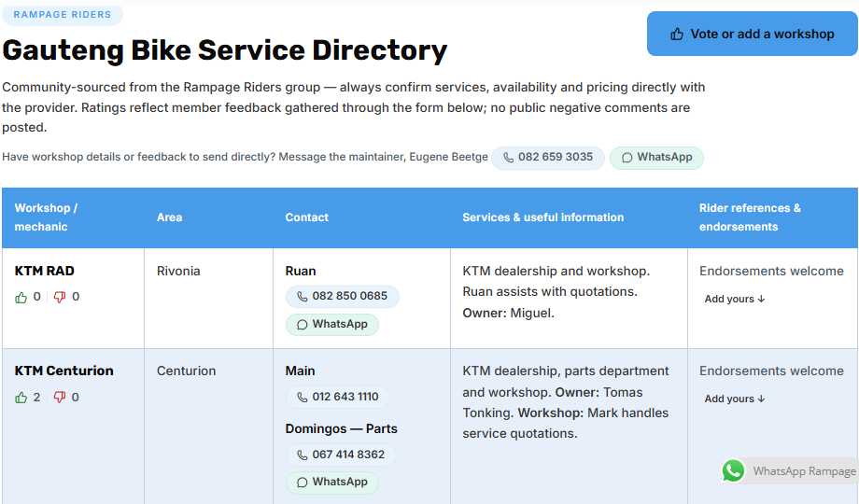The image size is (859, 504).
Task: Click the Owner: Miguel text
Action: [x=508, y=314]
